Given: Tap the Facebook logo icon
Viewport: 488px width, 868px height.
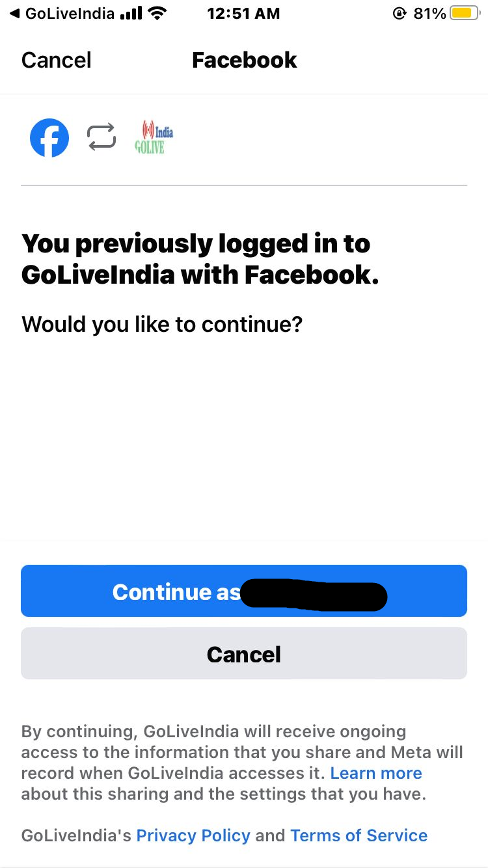Looking at the screenshot, I should click(49, 138).
